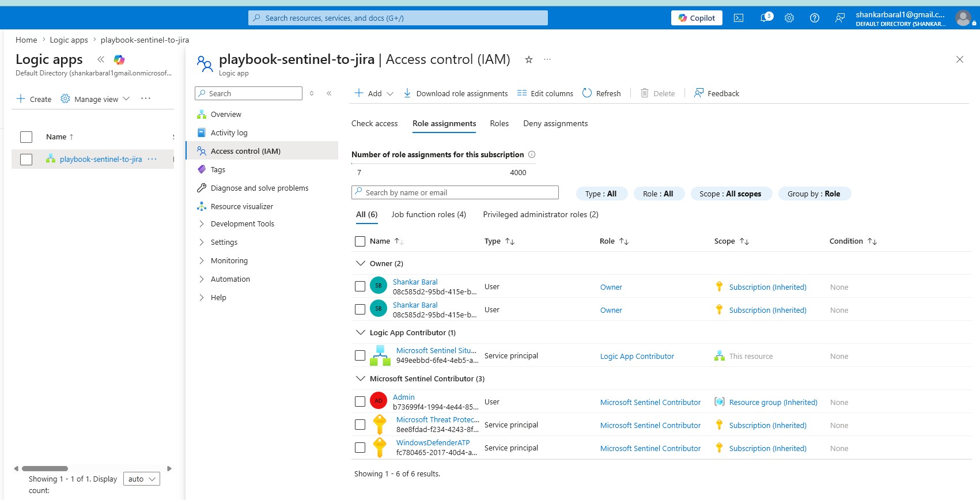Show Job function roles (4)
Viewport: 980px width, 500px height.
pyautogui.click(x=429, y=214)
